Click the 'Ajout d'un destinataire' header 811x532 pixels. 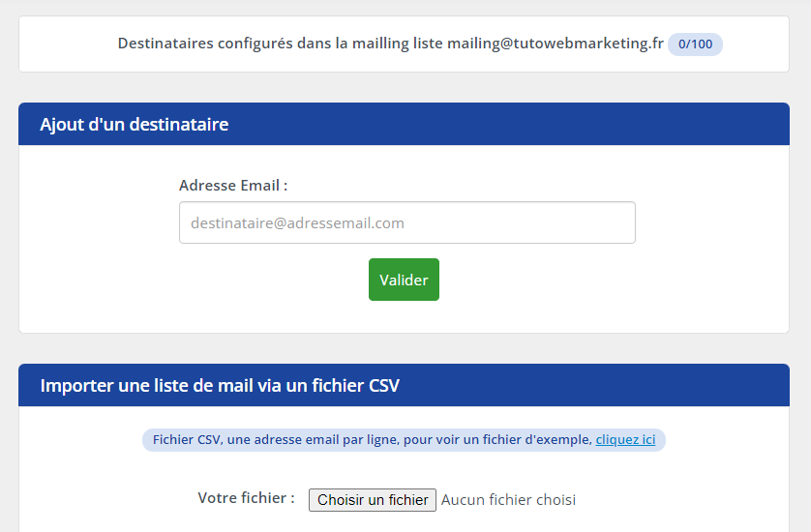tap(135, 124)
